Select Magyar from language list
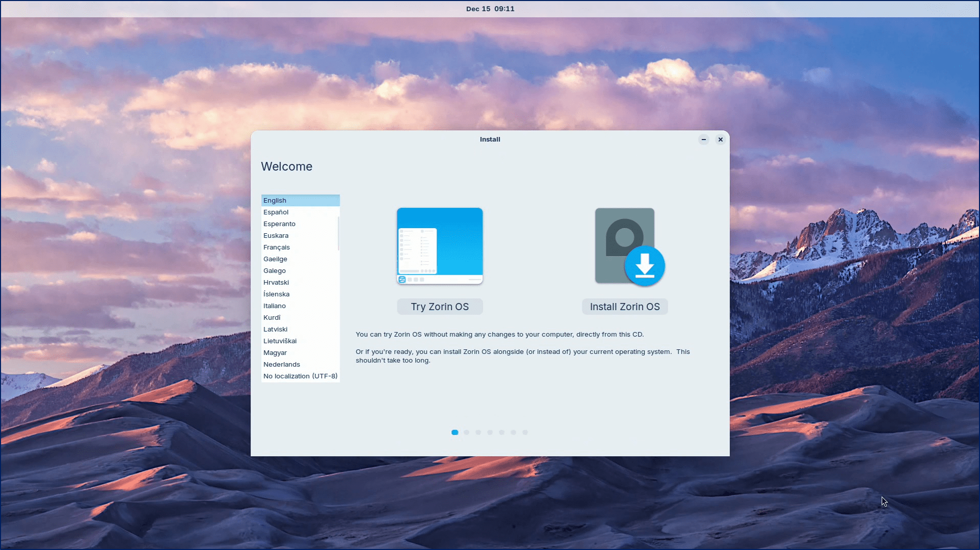Viewport: 980px width, 550px height. coord(275,353)
